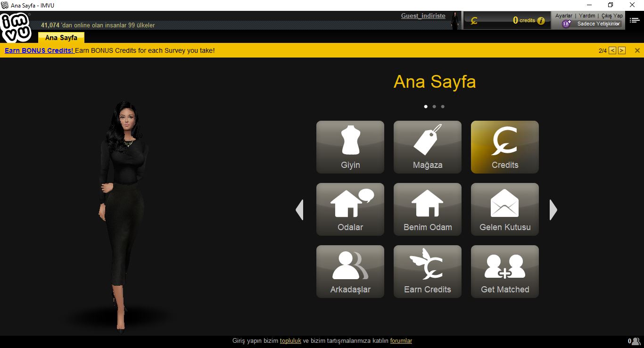This screenshot has width=644, height=348.
Task: Expand the Sadece Yetişkinler dropdown
Action: (x=598, y=24)
